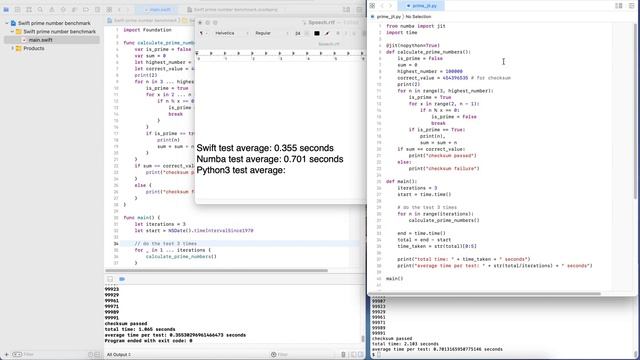The image size is (640, 360).
Task: Click the text highlight color pen in TextEdit
Action: [x=327, y=33]
